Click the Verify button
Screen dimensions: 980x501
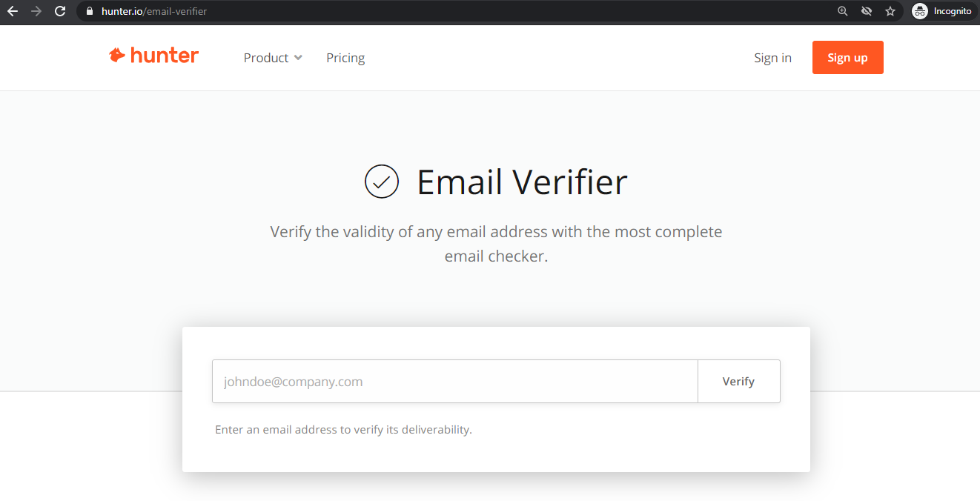738,382
